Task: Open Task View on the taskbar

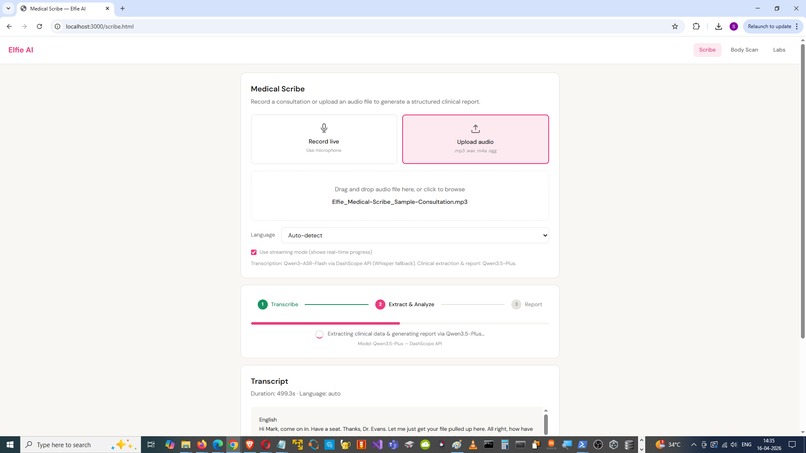Action: [151, 444]
